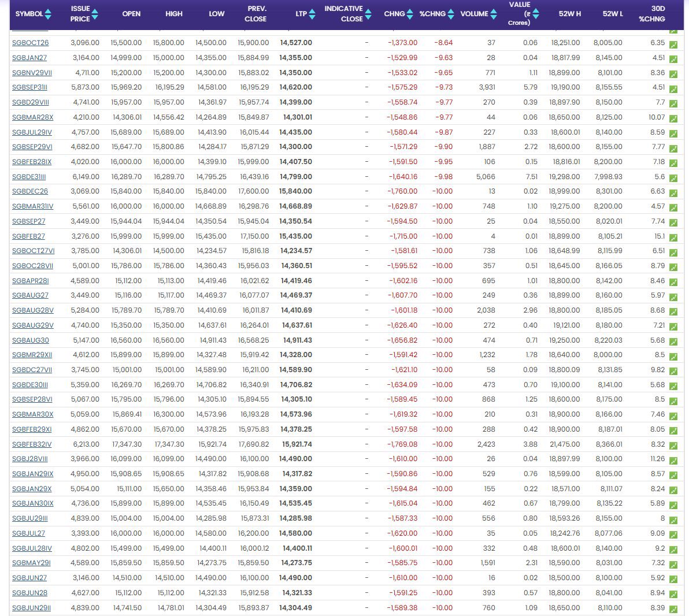The width and height of the screenshot is (689, 616).
Task: Open the SGBSEP29VI symbol link
Action: 32,147
